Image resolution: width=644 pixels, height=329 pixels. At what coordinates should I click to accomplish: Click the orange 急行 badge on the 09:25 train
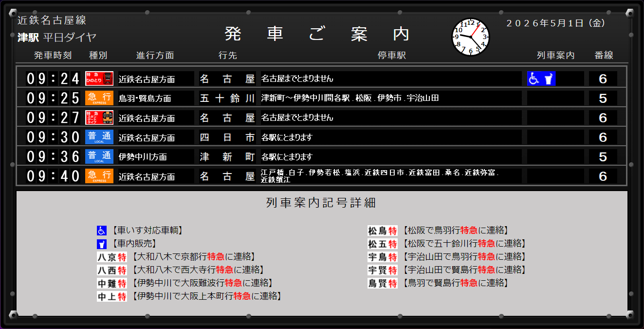(99, 98)
